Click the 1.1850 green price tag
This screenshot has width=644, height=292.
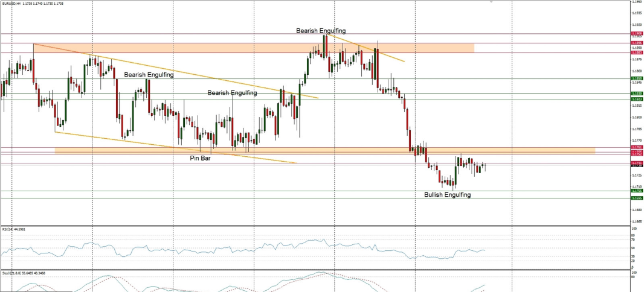pyautogui.click(x=636, y=78)
